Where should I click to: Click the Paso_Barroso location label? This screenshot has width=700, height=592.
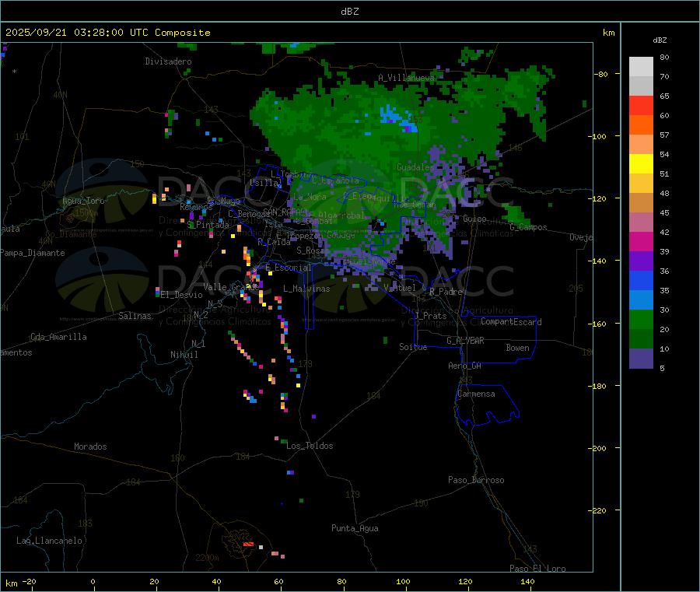pyautogui.click(x=476, y=480)
